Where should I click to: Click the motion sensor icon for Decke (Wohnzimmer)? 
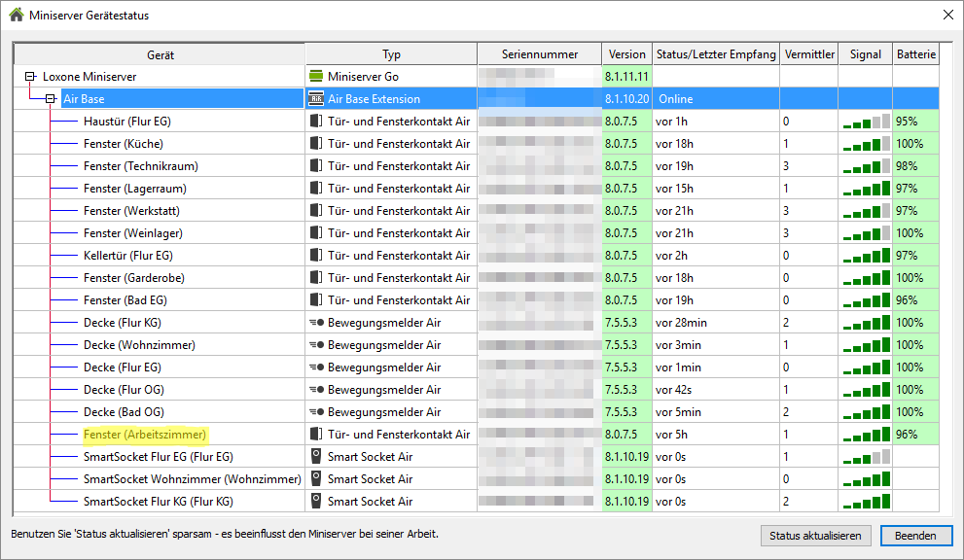(x=316, y=345)
